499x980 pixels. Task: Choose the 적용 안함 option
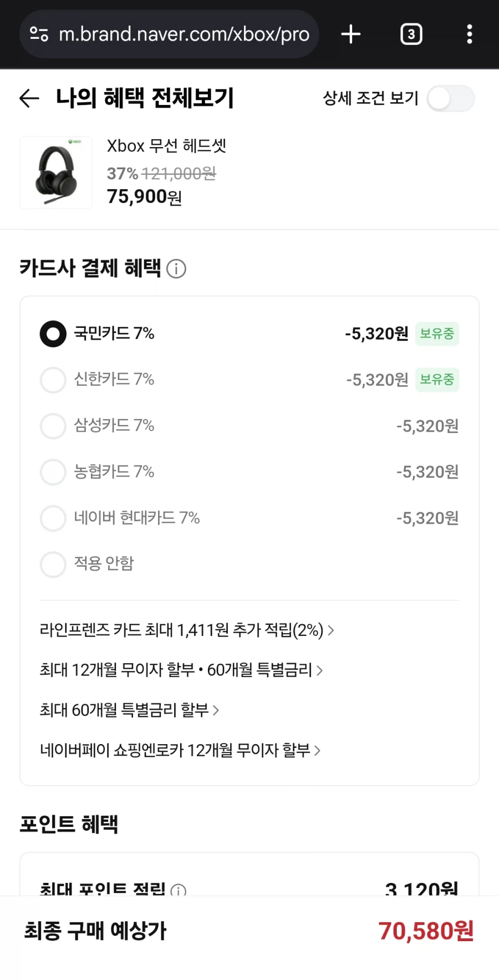coord(53,564)
